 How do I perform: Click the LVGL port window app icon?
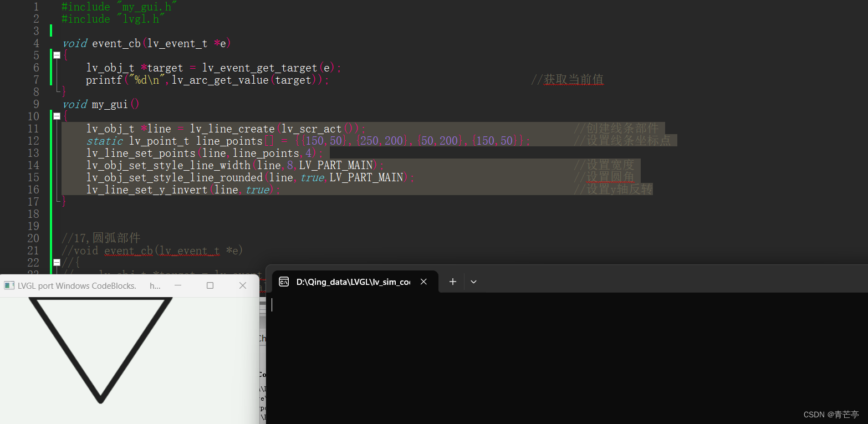point(9,285)
